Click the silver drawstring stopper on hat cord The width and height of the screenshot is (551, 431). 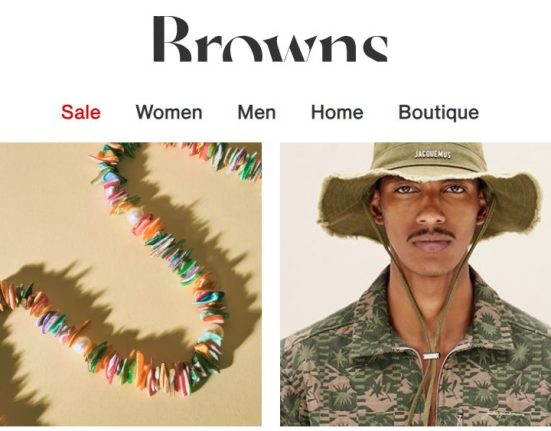(x=431, y=356)
